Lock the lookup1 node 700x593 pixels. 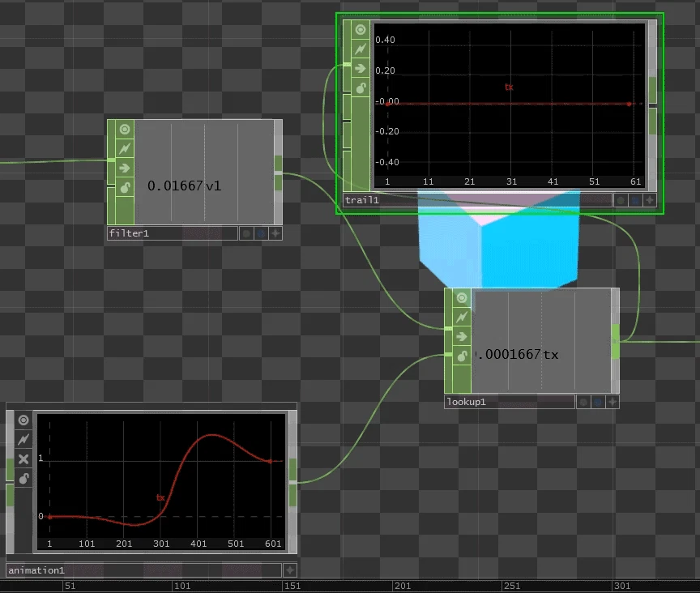pos(462,356)
